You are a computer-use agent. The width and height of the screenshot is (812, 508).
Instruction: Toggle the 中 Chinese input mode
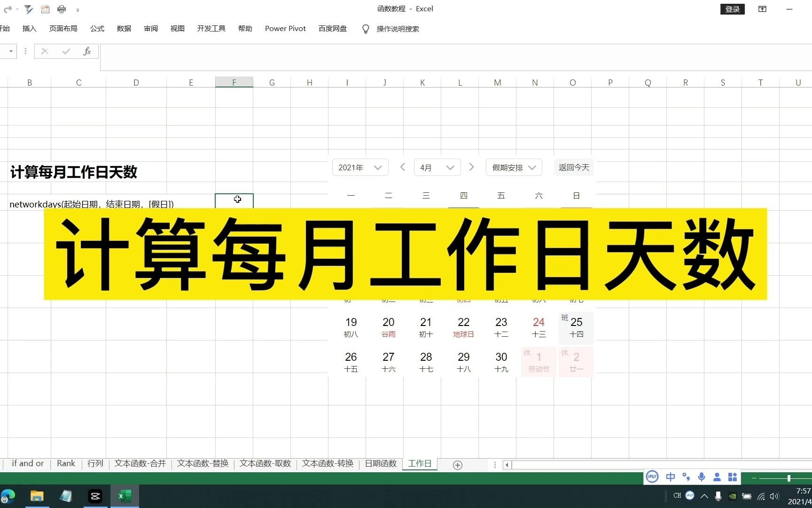click(671, 477)
